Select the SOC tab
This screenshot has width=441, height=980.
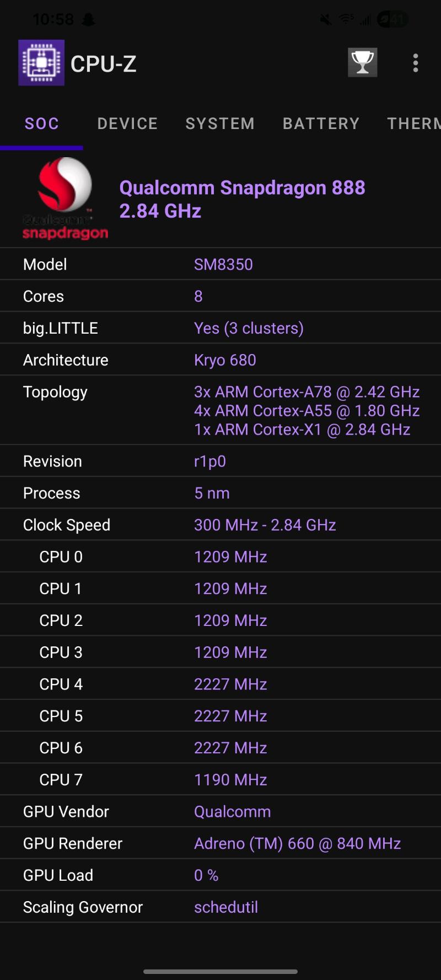(41, 124)
